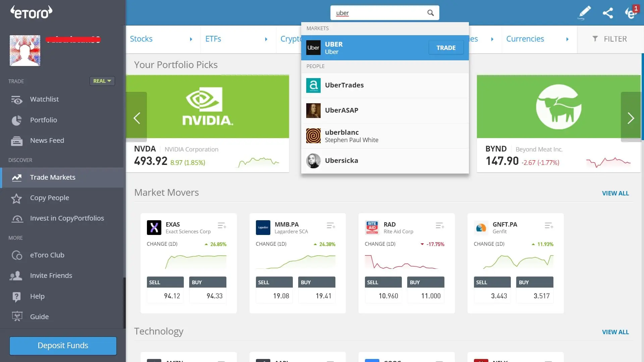This screenshot has width=644, height=362.
Task: View all Market Movers
Action: [615, 193]
